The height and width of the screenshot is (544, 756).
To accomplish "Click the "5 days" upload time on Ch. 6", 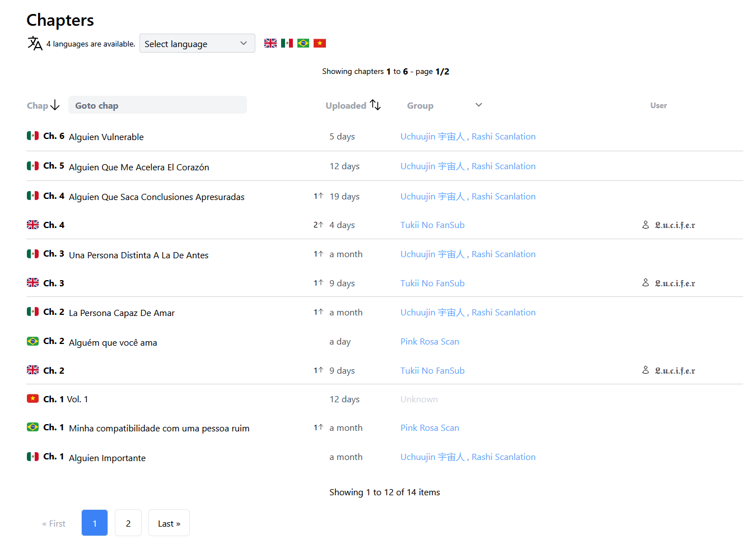I will point(342,136).
